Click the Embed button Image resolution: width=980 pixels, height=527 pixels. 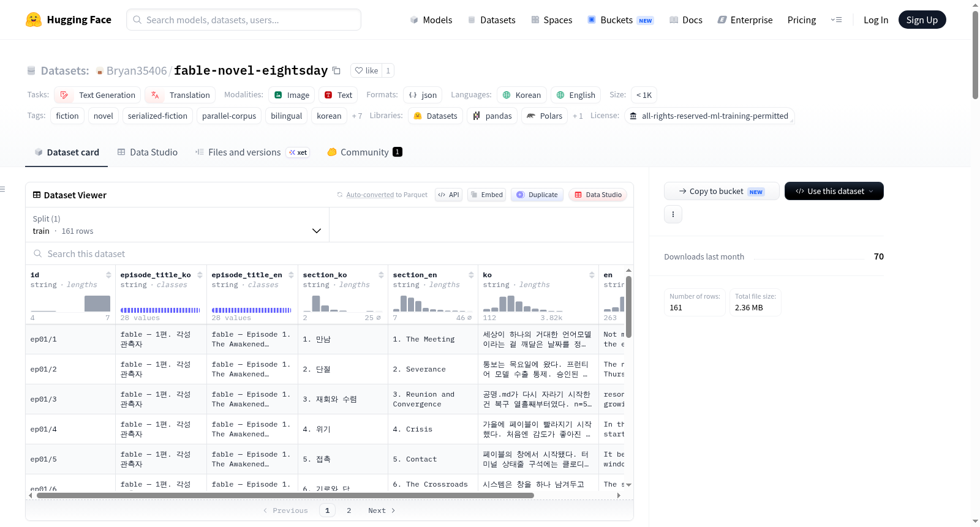click(486, 195)
